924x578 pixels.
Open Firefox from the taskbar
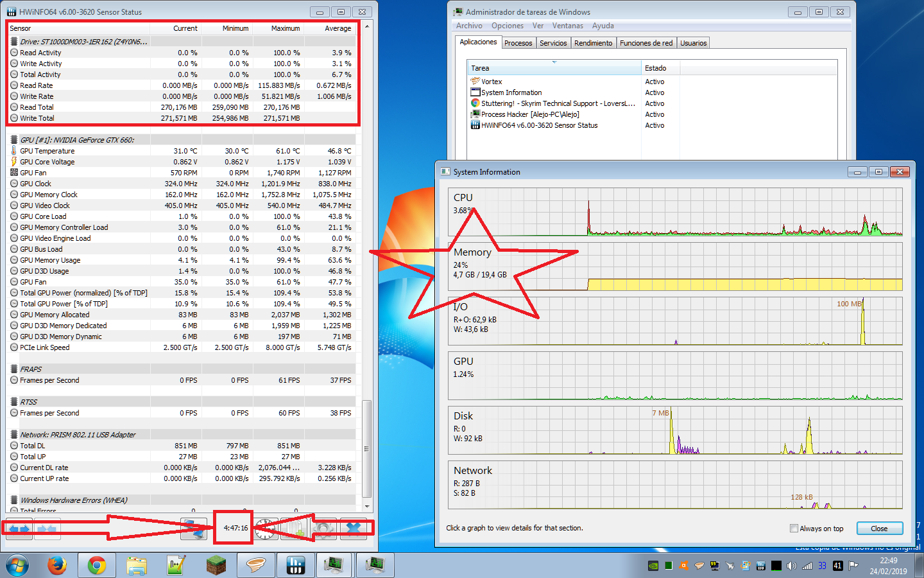pyautogui.click(x=57, y=565)
